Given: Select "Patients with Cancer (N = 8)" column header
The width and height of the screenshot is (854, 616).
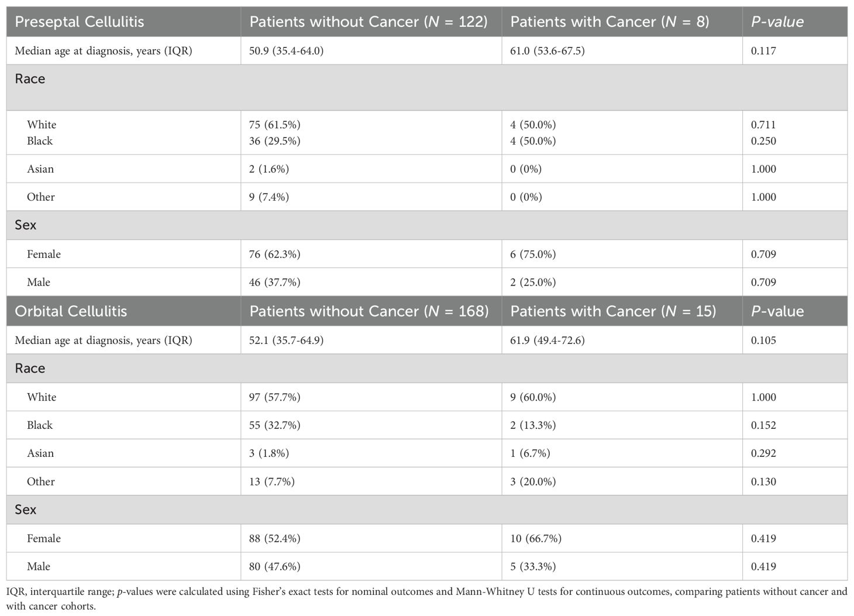Looking at the screenshot, I should 609,22.
